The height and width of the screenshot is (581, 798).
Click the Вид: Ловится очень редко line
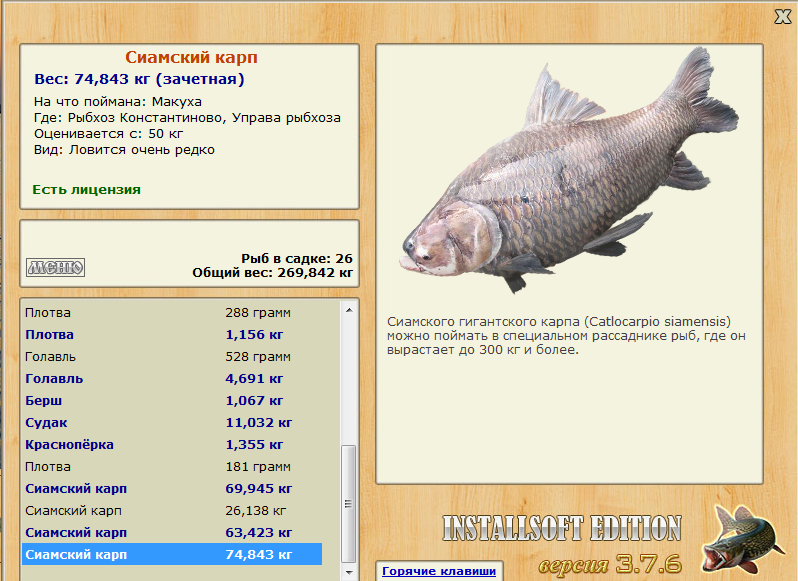click(124, 150)
